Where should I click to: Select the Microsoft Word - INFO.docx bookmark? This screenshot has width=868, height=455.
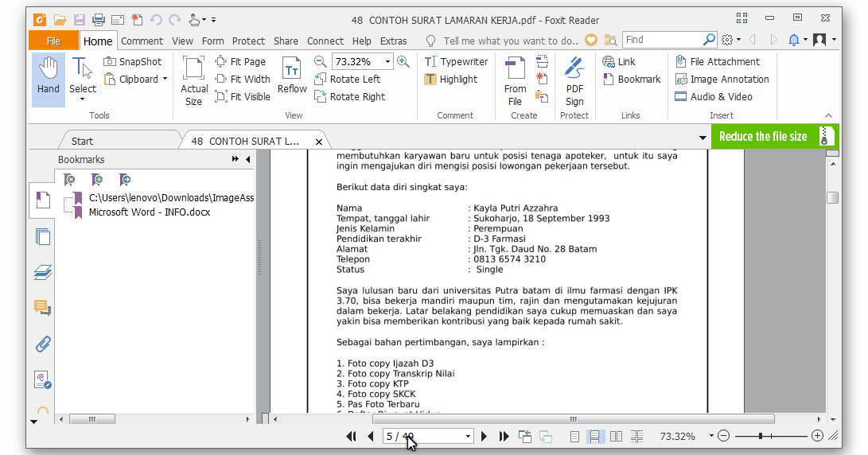click(x=150, y=212)
